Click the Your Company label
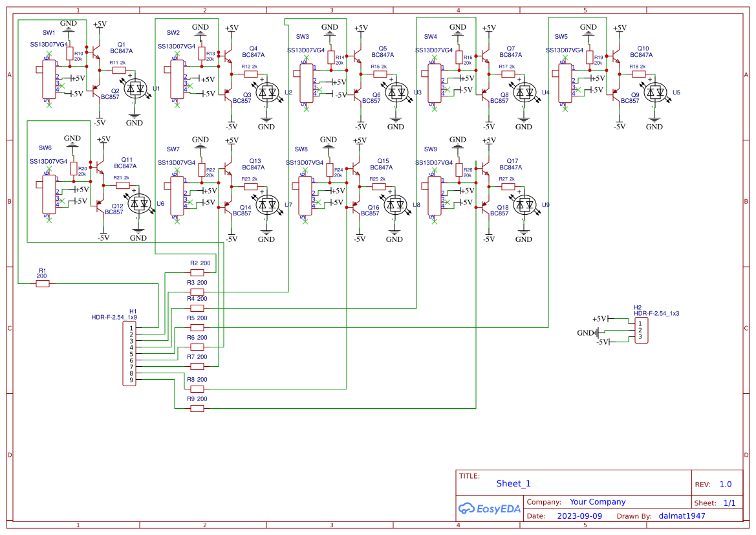This screenshot has height=535, width=756. tap(596, 501)
